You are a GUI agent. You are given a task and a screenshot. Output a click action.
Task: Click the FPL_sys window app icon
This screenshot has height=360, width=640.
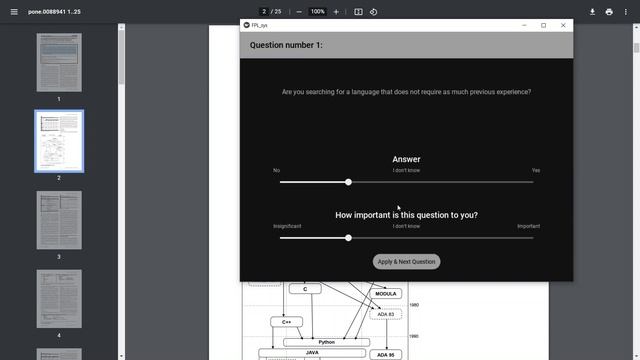pyautogui.click(x=247, y=25)
